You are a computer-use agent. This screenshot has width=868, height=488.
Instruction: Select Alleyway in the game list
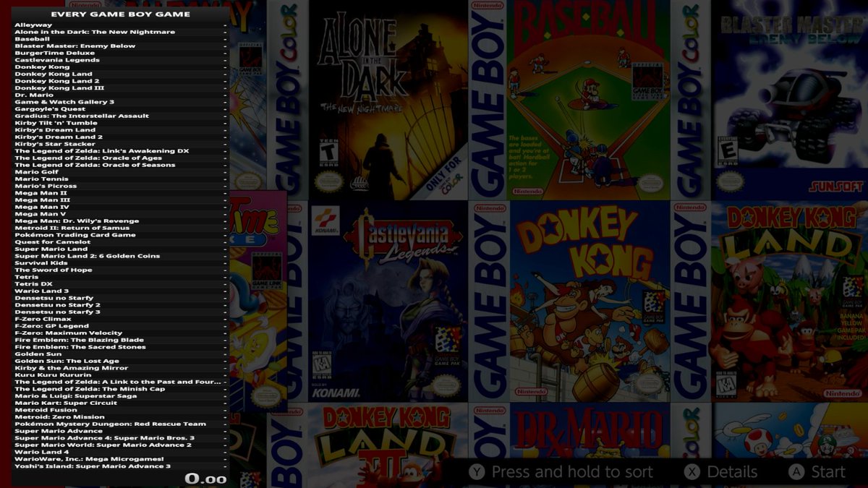coord(121,25)
